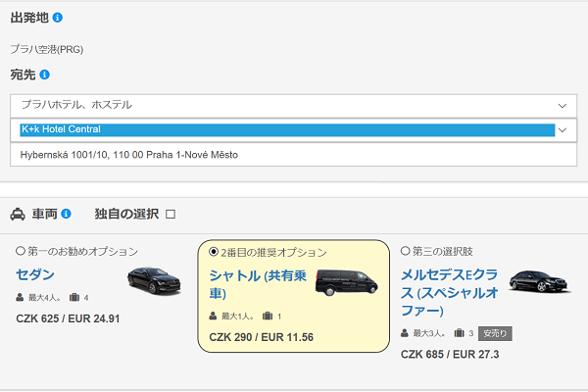Tick the 独自の選択 checkbox
The height and width of the screenshot is (392, 588).
[x=171, y=214]
